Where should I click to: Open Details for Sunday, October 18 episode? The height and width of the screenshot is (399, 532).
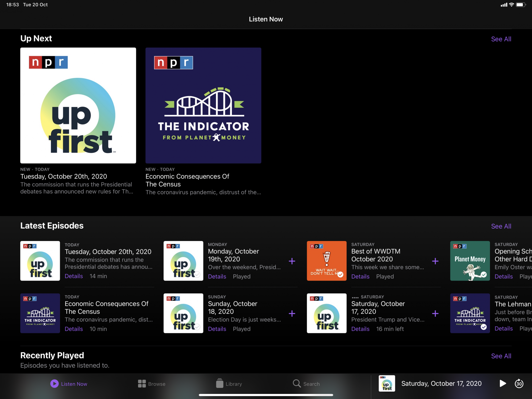(217, 329)
